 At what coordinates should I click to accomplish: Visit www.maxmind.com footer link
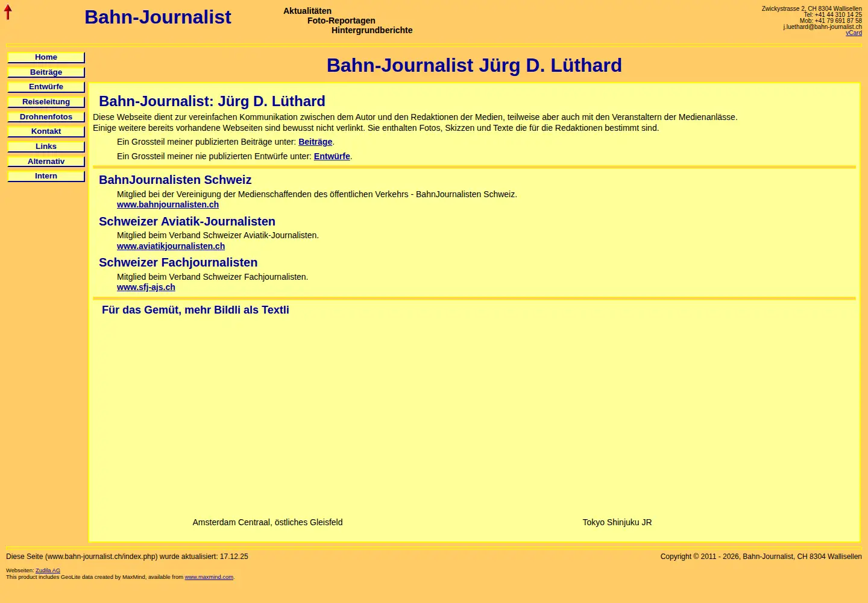[x=209, y=577]
